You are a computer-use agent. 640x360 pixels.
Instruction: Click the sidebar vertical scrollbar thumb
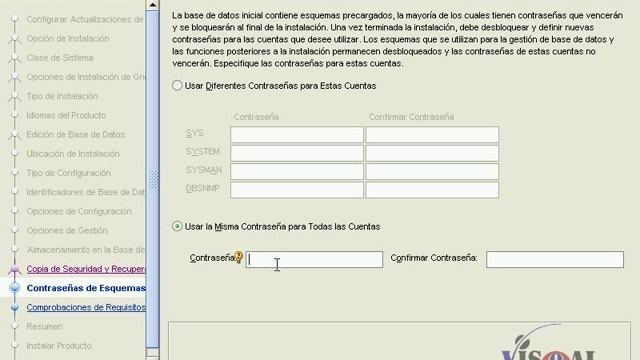click(152, 179)
